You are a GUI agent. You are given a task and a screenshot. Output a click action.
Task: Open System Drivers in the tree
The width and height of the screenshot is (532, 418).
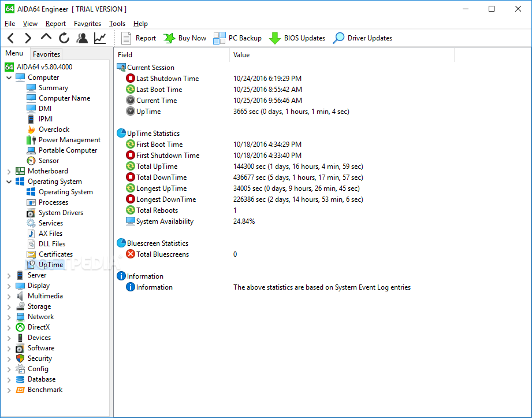click(x=55, y=213)
